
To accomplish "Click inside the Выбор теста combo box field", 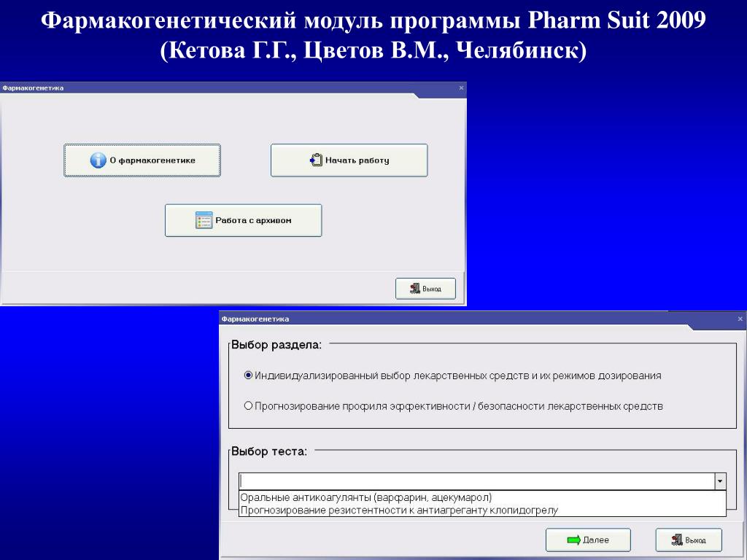I will [x=476, y=481].
